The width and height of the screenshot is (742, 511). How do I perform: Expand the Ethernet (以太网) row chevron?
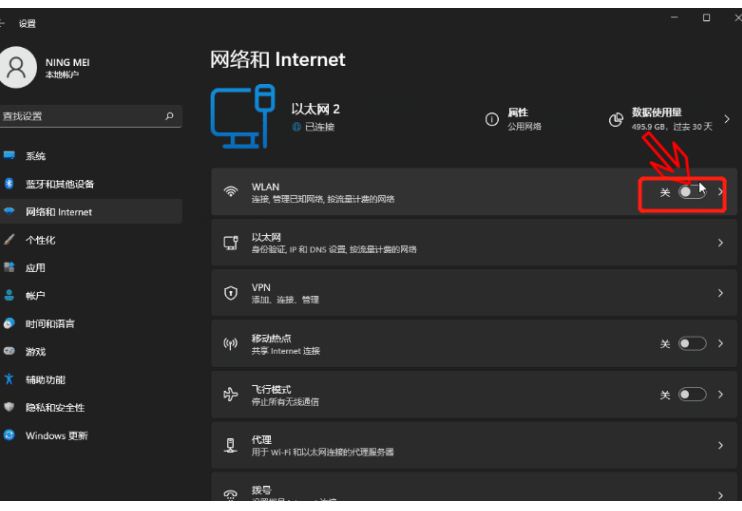720,242
